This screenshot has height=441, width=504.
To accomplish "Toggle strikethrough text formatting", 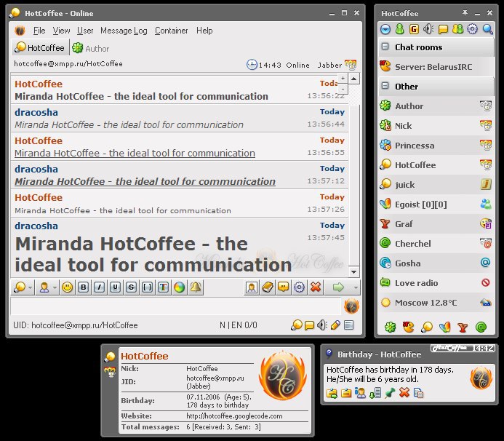I will 131,287.
